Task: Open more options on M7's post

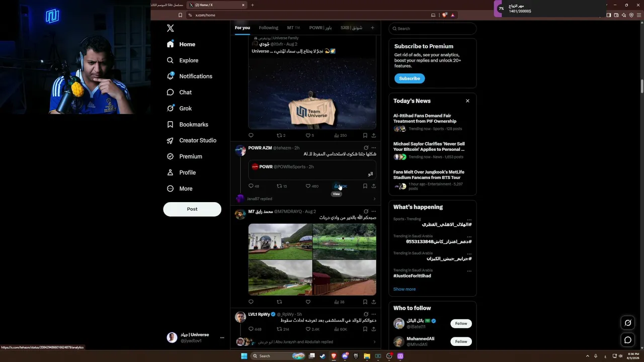Action: tap(373, 212)
